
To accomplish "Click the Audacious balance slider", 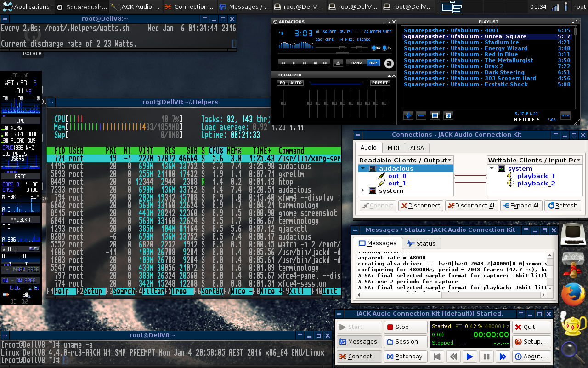I will (x=360, y=48).
